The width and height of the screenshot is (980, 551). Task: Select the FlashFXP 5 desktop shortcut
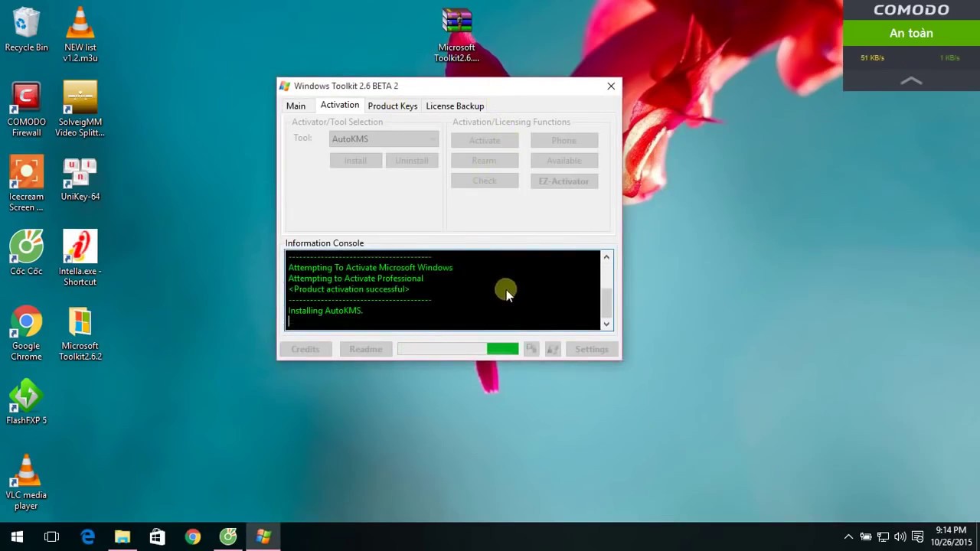tap(26, 403)
